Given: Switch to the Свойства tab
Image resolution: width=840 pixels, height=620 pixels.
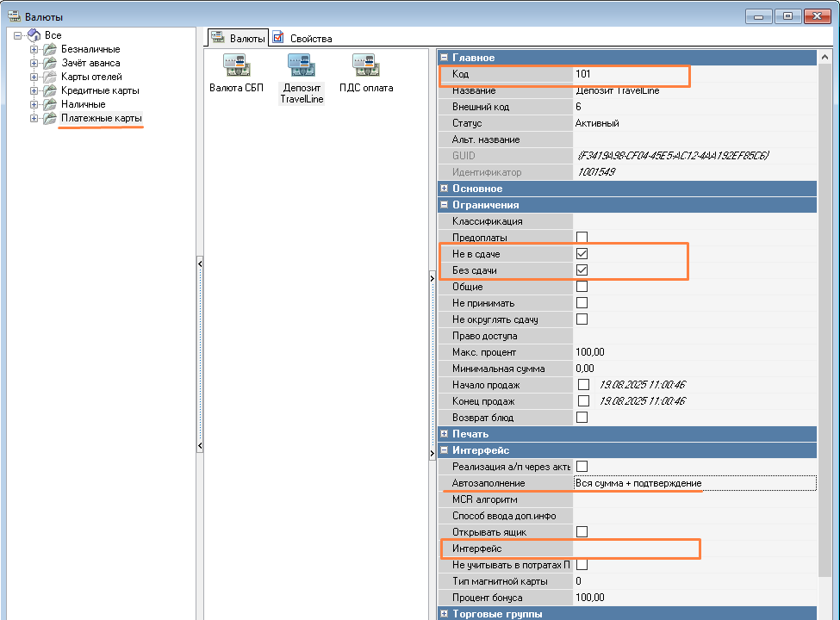Looking at the screenshot, I should (302, 38).
